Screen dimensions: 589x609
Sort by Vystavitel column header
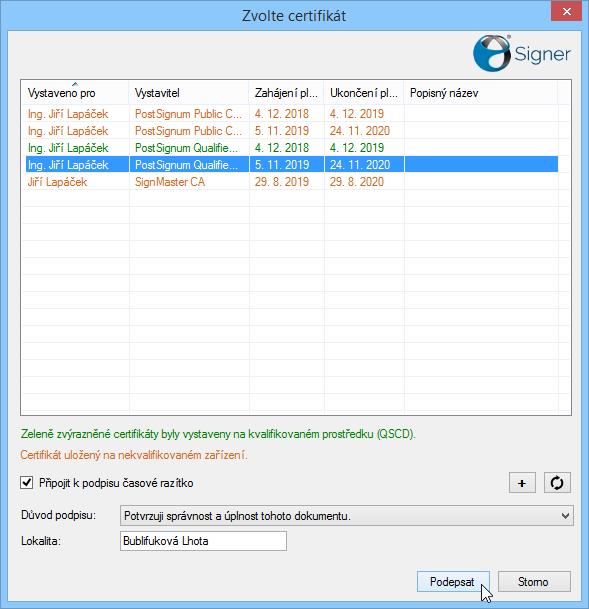(189, 93)
